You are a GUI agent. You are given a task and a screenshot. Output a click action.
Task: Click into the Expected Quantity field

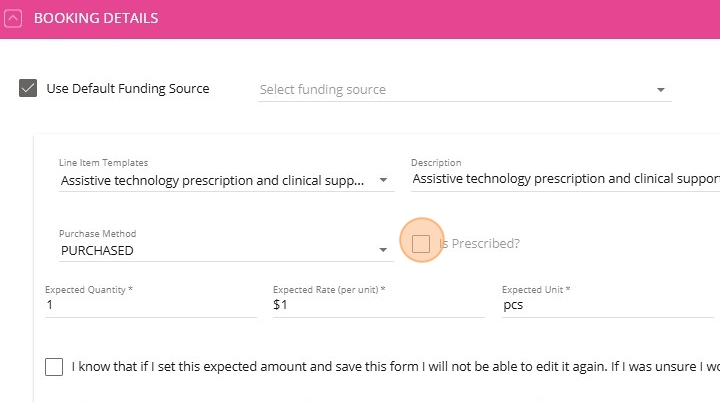150,306
